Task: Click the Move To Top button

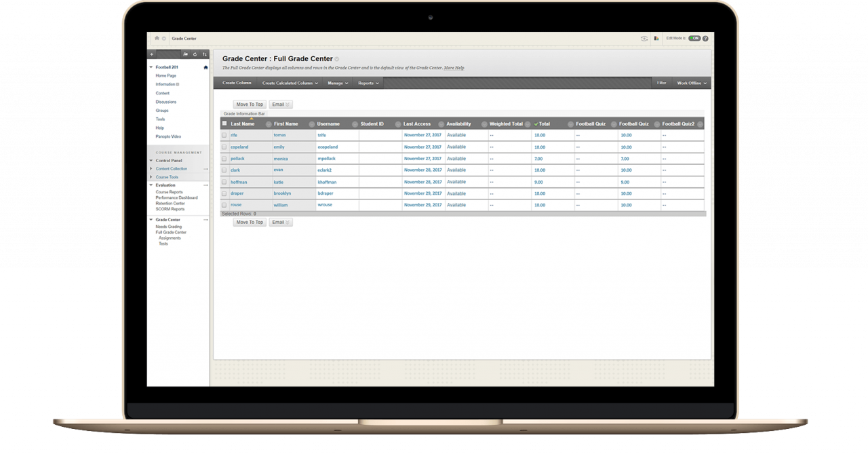Action: click(x=250, y=104)
